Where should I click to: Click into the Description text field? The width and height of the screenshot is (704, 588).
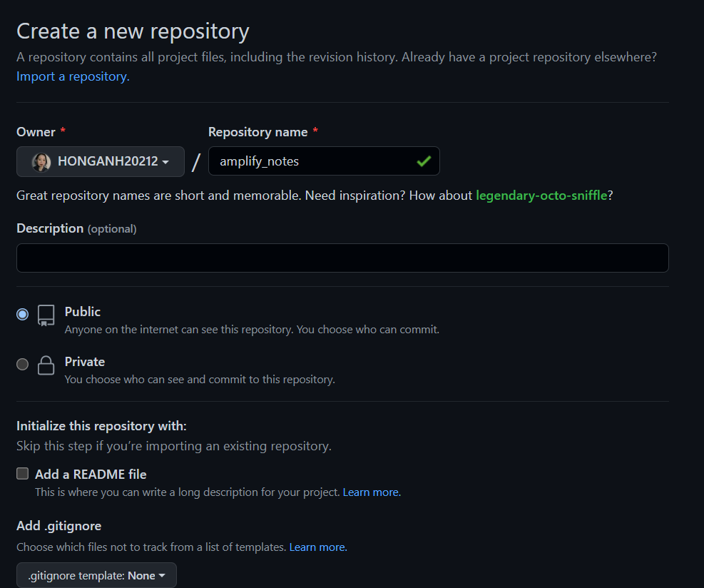[x=342, y=258]
